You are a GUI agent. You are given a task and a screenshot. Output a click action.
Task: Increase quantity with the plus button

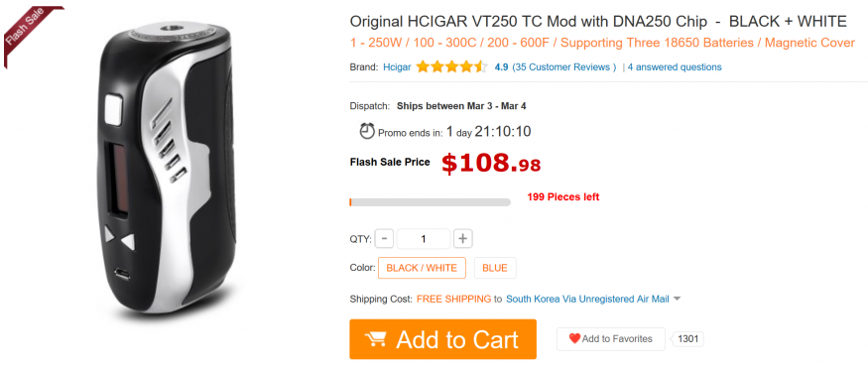463,239
